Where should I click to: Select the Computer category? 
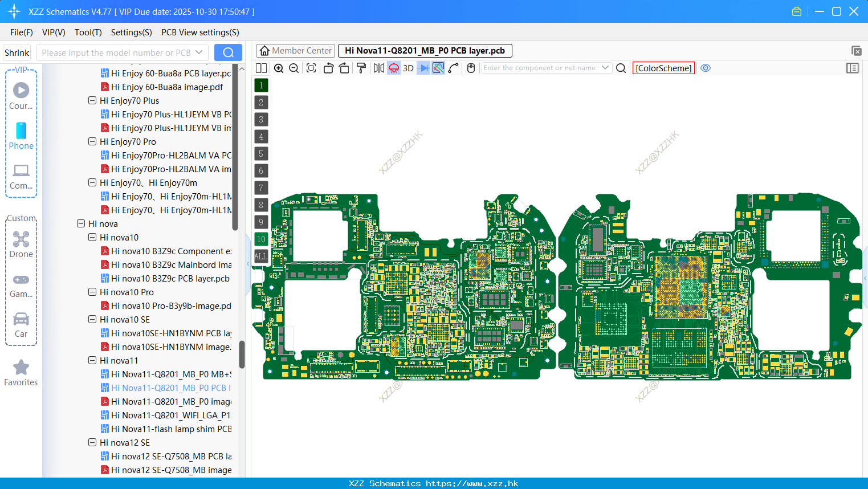[x=21, y=176]
